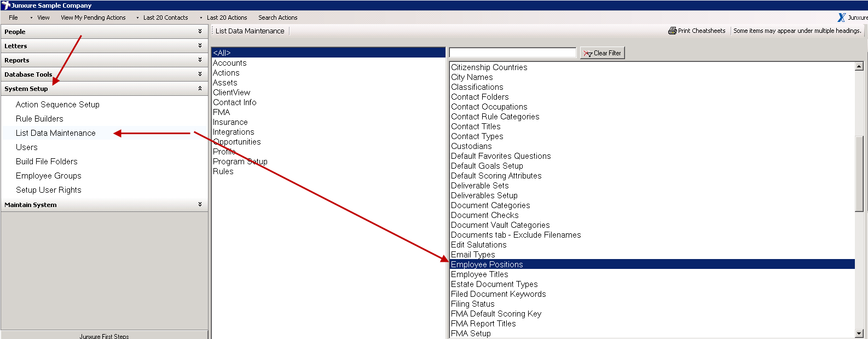
Task: Open Action Sequence Setup
Action: pyautogui.click(x=57, y=105)
